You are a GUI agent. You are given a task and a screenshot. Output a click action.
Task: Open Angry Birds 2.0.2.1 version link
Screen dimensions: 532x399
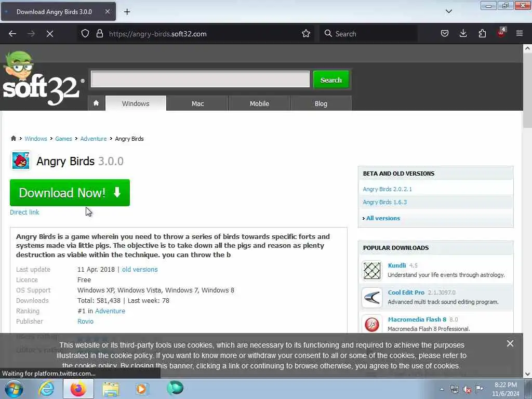pos(387,189)
